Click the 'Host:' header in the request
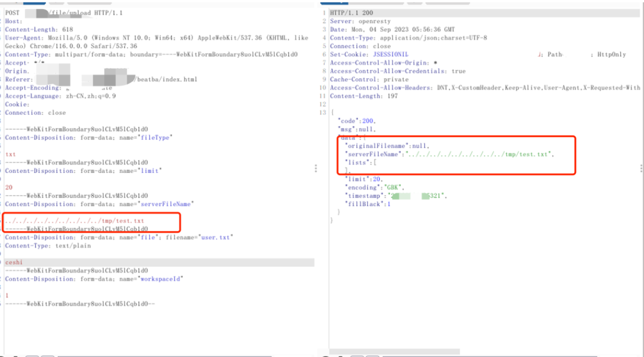 pos(14,21)
